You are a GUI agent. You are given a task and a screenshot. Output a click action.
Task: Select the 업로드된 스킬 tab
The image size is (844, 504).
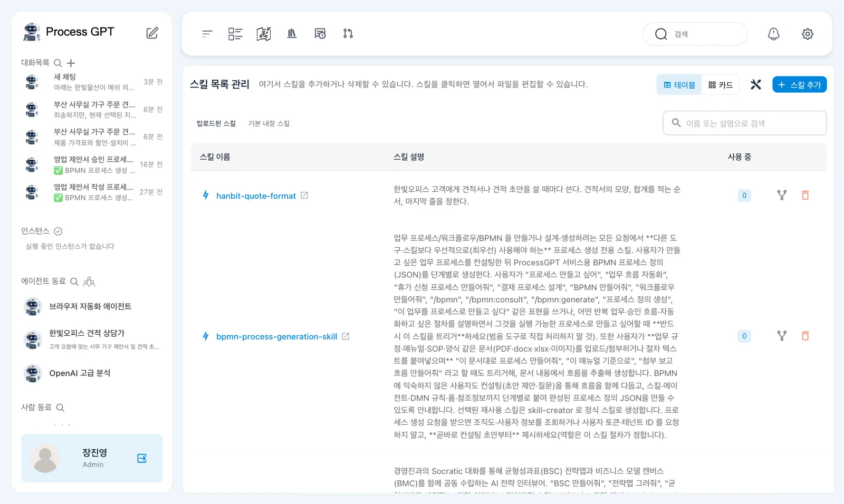coord(216,123)
